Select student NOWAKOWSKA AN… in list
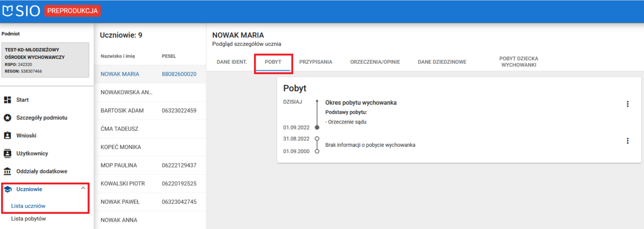 (x=126, y=93)
